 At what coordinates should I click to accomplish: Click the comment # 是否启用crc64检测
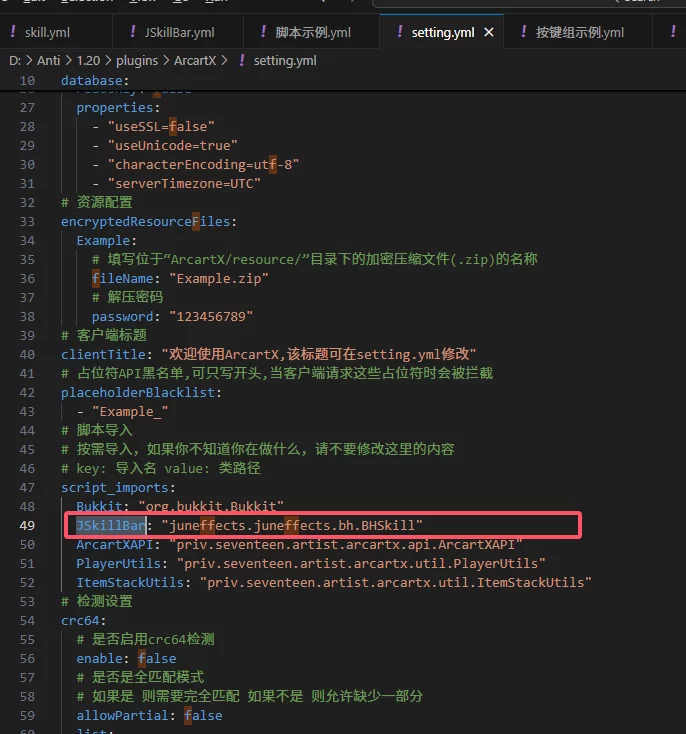[146, 639]
